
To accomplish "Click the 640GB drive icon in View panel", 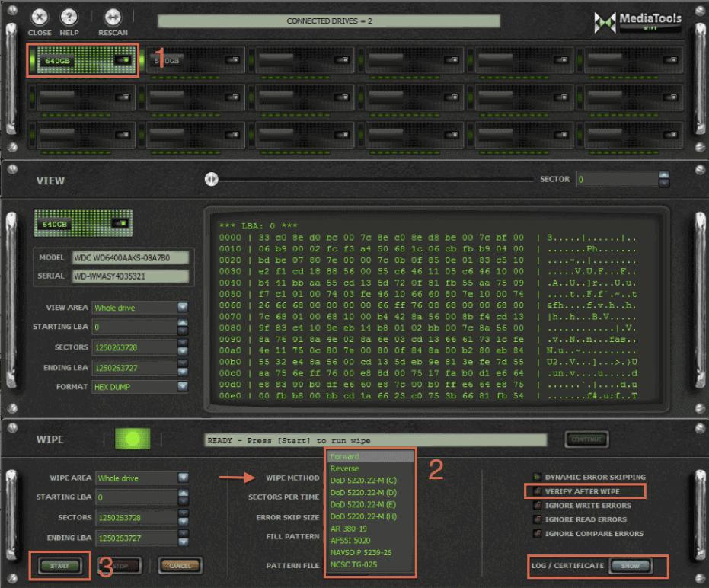I will pyautogui.click(x=83, y=224).
